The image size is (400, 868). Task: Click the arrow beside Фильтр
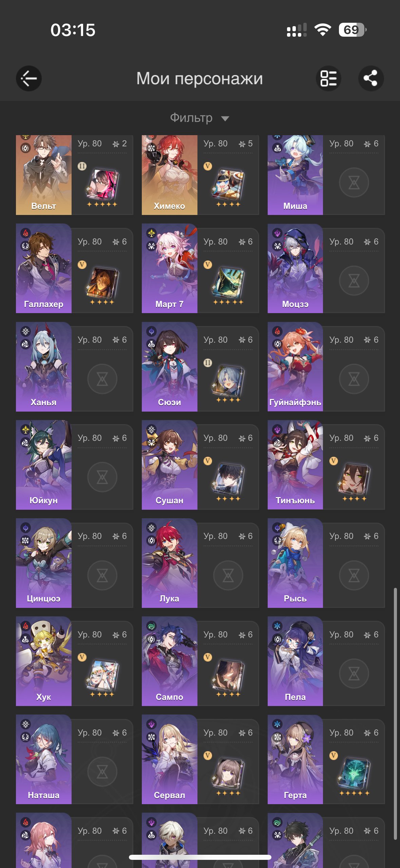pos(225,119)
